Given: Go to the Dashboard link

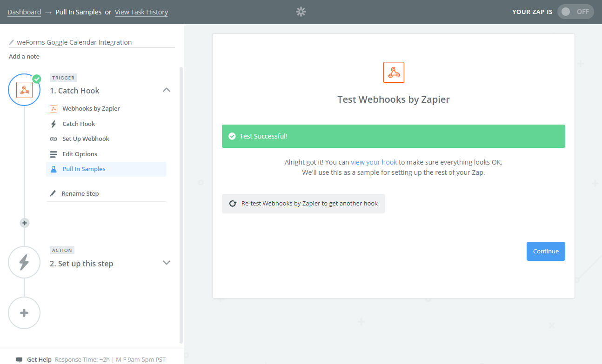Looking at the screenshot, I should (x=24, y=12).
